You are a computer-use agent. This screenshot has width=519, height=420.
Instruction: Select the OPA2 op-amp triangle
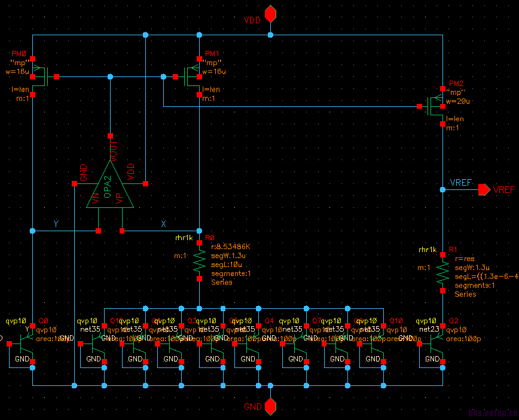110,184
